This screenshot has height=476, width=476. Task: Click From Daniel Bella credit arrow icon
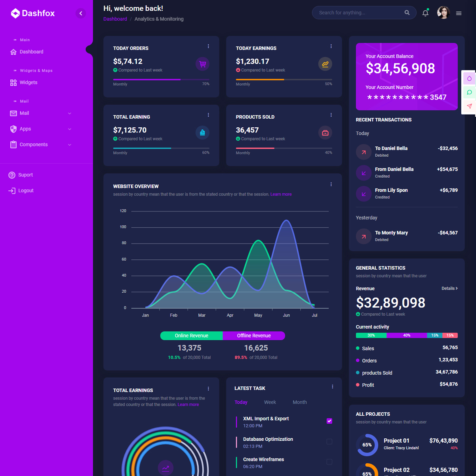tap(364, 173)
